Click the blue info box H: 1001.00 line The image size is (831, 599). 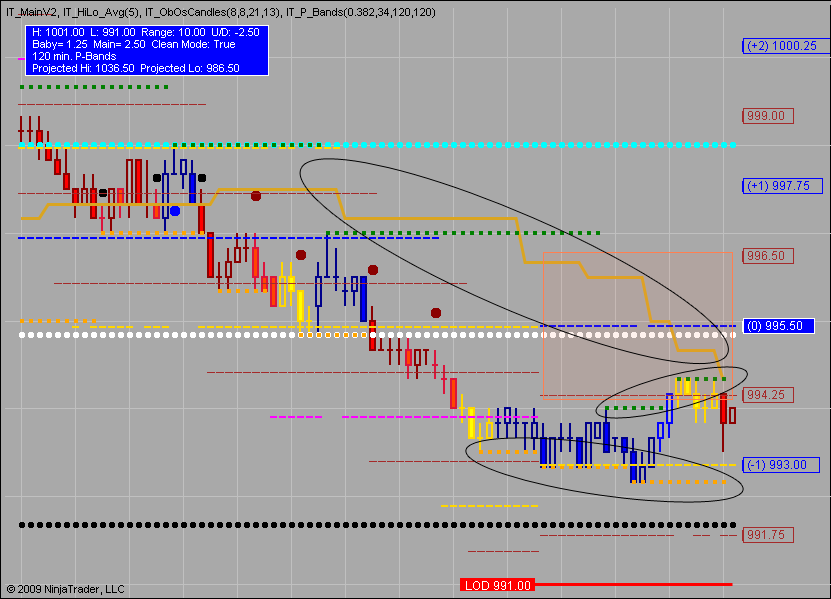click(x=146, y=32)
